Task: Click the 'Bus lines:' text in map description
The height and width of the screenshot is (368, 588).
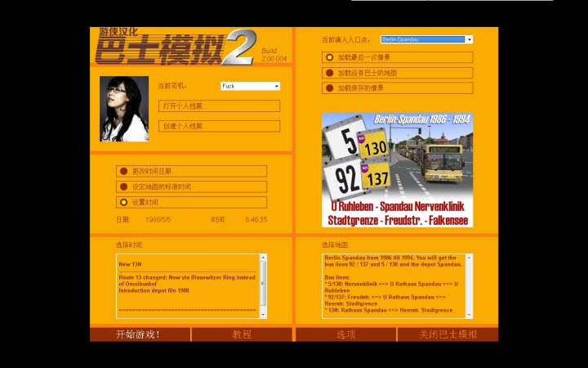Action: pyautogui.click(x=337, y=277)
